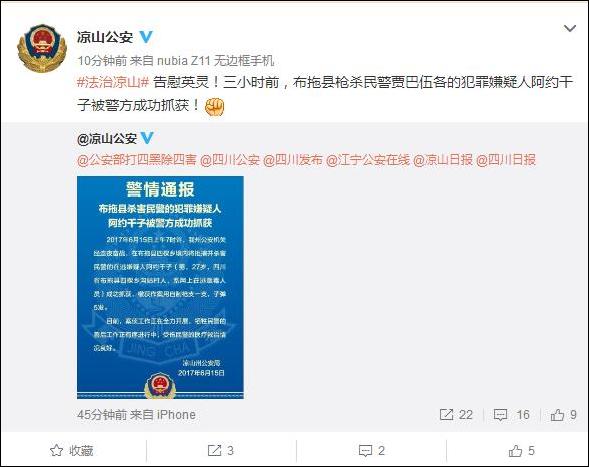Click the bottom repost button showing 3

click(x=221, y=450)
